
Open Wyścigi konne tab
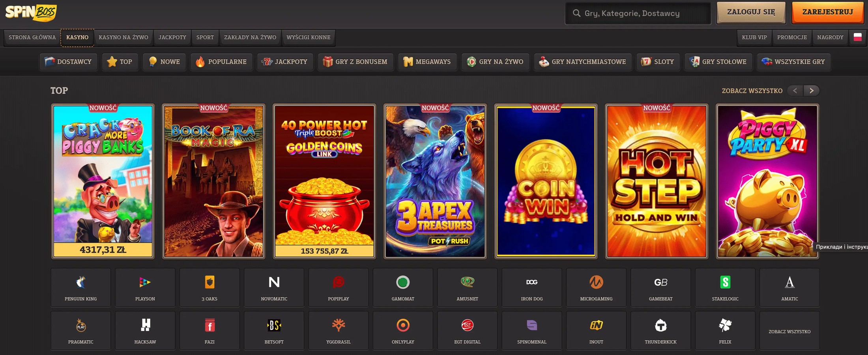(x=309, y=37)
